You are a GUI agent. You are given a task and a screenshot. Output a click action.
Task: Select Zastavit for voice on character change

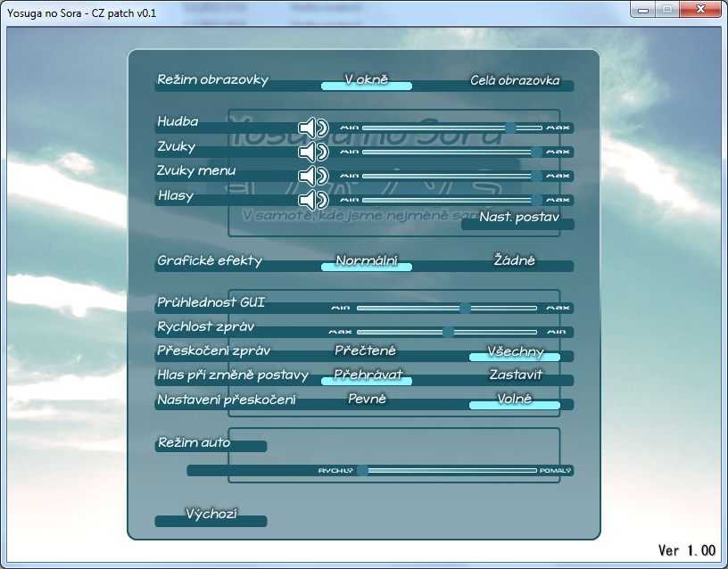coord(515,376)
